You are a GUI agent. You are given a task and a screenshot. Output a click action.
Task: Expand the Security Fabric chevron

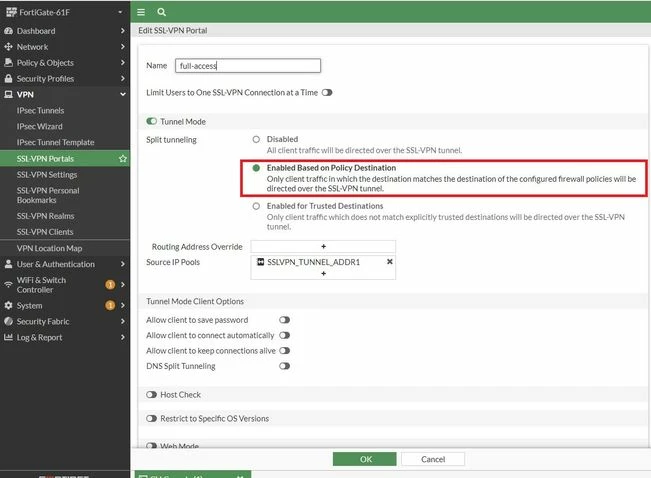[x=122, y=321]
